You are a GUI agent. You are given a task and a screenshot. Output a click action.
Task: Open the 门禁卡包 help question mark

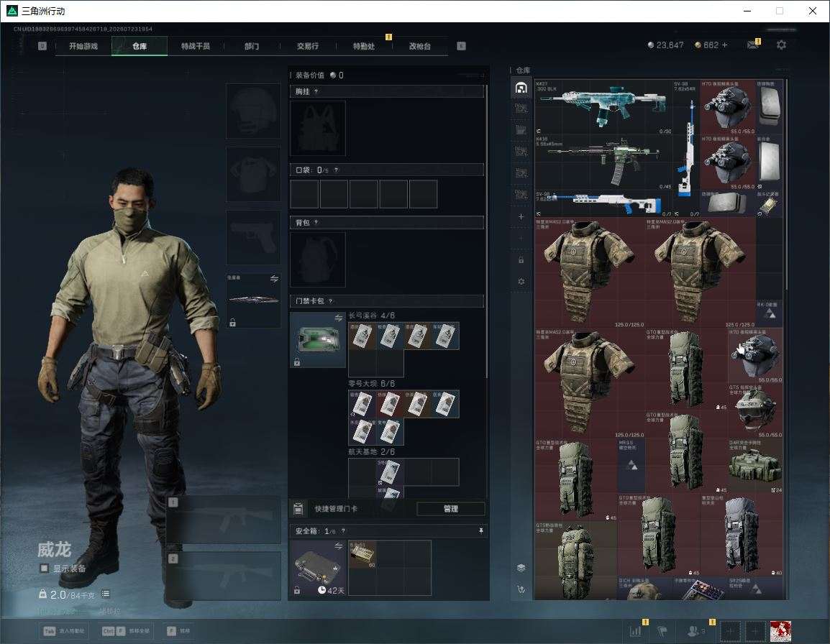[x=330, y=301]
